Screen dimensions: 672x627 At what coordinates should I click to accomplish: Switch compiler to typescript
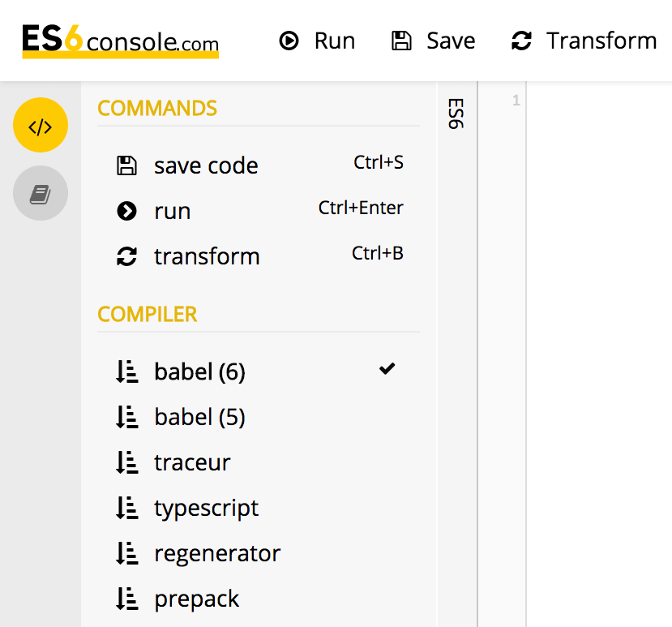[206, 507]
